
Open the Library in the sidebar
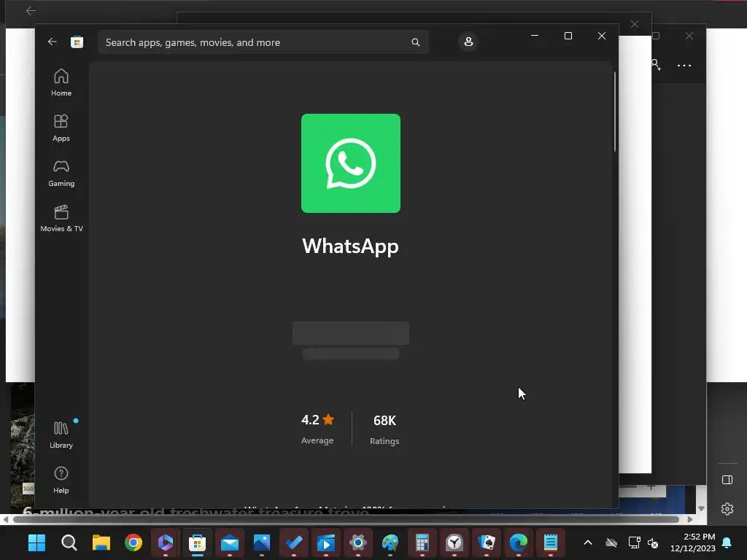[x=61, y=435]
